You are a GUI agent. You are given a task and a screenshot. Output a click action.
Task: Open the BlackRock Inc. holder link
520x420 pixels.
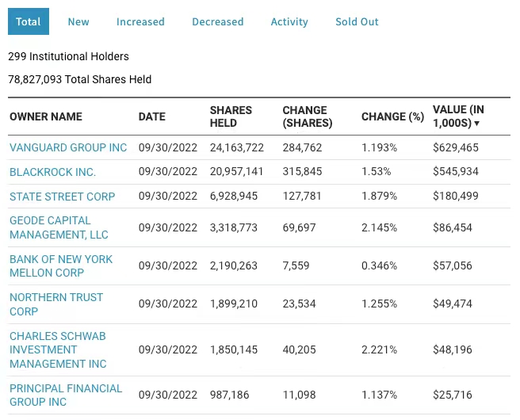(x=52, y=172)
